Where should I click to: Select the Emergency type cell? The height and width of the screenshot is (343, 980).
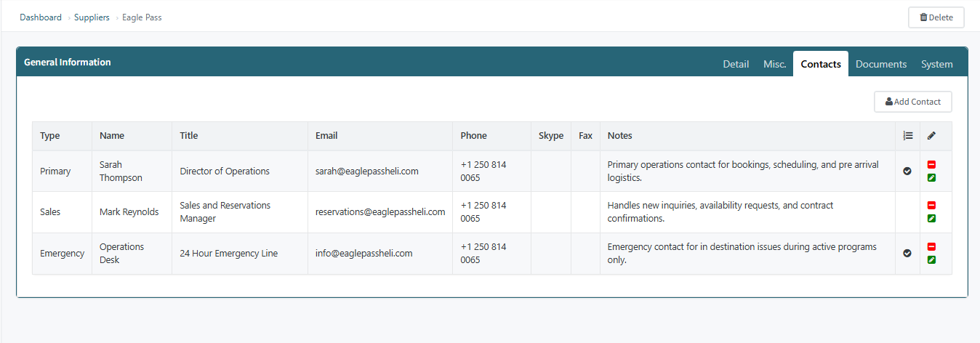(x=62, y=254)
